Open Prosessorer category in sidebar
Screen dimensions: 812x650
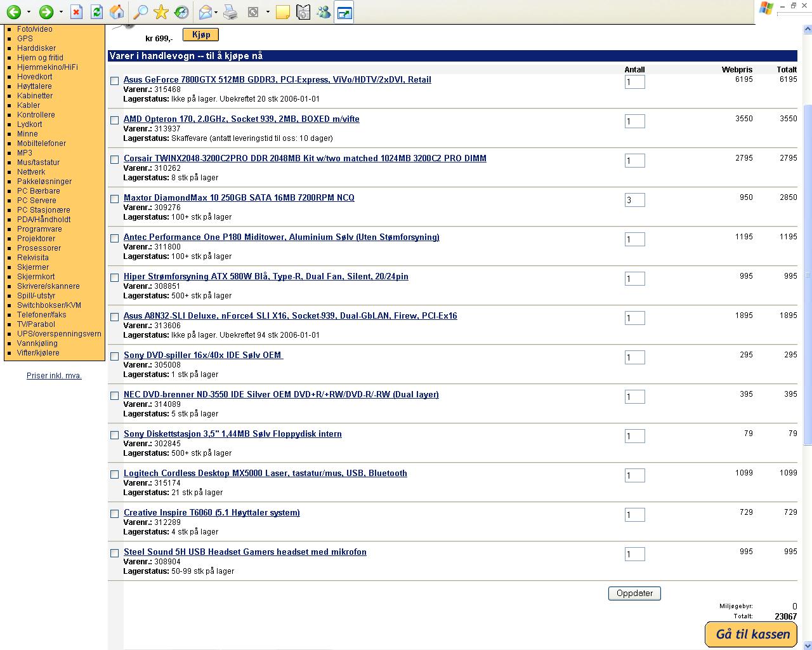(39, 248)
